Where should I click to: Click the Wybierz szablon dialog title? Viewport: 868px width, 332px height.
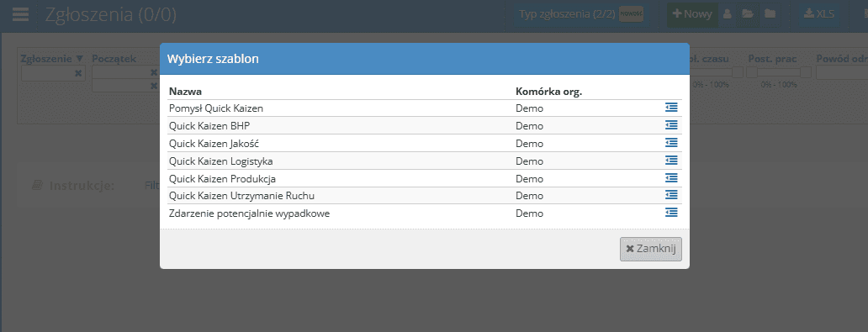(213, 59)
